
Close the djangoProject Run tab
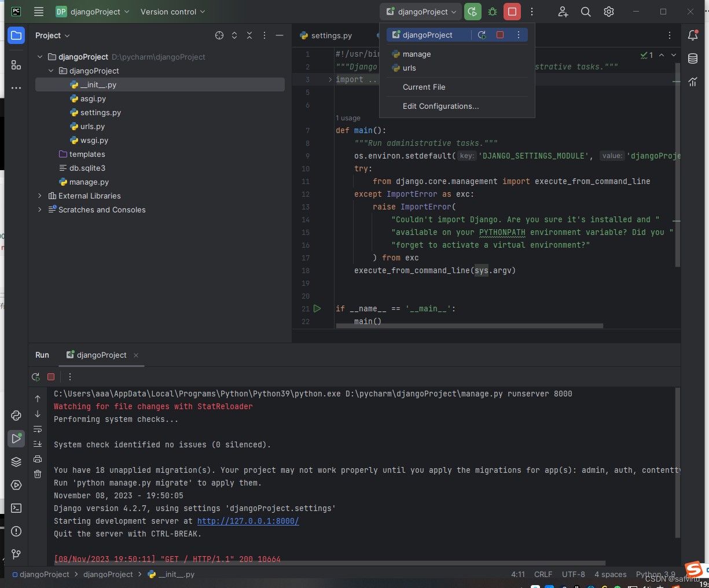coord(136,355)
